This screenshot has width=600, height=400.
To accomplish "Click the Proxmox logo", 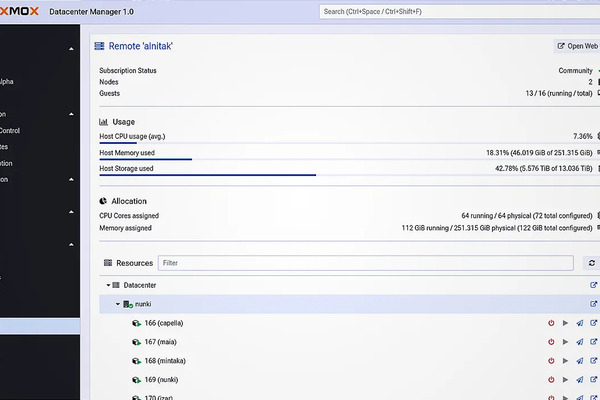I will coord(19,11).
